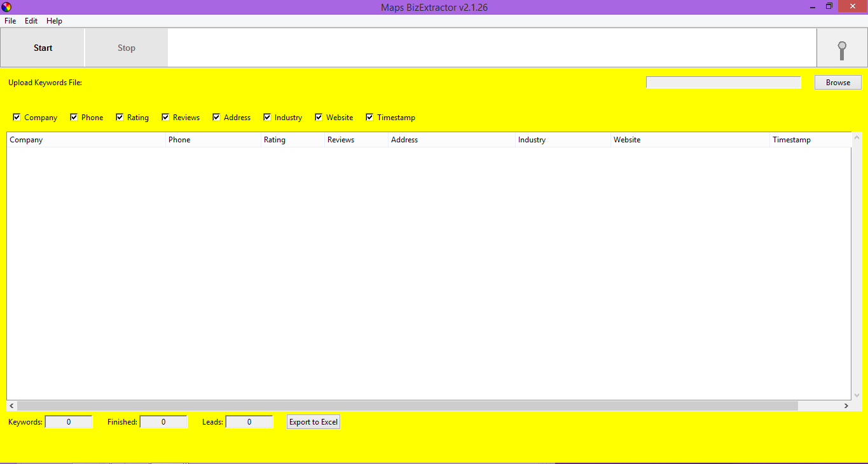Open the Edit menu
This screenshot has width=868, height=464.
tap(31, 21)
